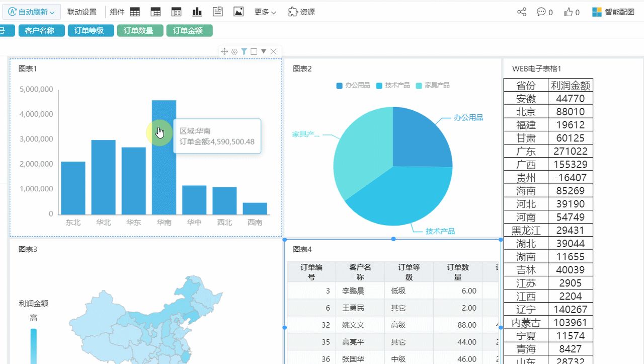Insert a bar chart component

click(197, 11)
